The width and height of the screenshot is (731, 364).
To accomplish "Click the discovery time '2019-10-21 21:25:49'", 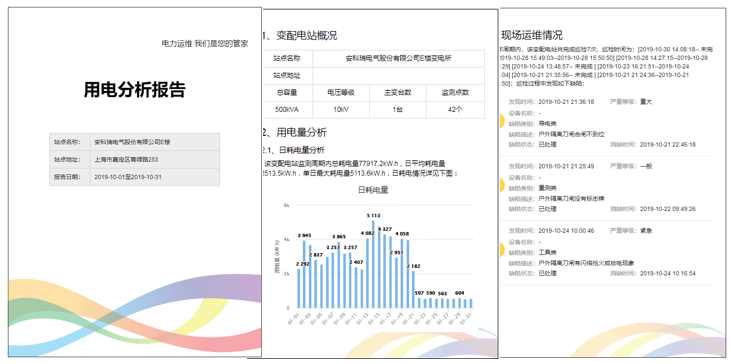I will pos(566,166).
